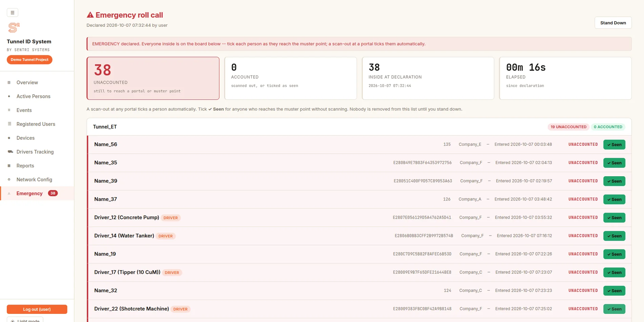The image size is (644, 322).
Task: Mark Driver_14 (Water Tanker) as Seen
Action: [x=614, y=236]
